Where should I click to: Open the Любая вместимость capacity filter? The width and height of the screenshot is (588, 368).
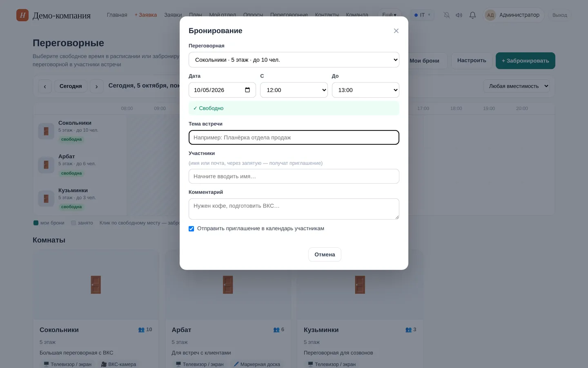click(x=517, y=86)
